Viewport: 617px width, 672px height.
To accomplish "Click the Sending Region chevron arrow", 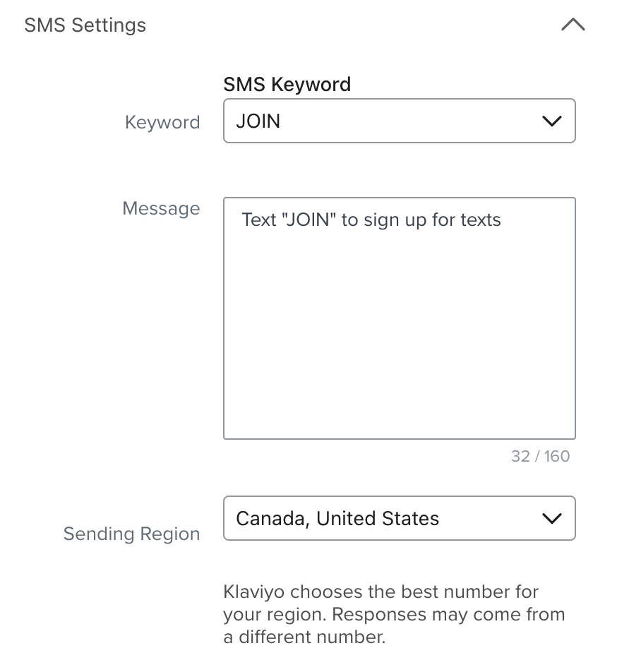I will (x=554, y=518).
